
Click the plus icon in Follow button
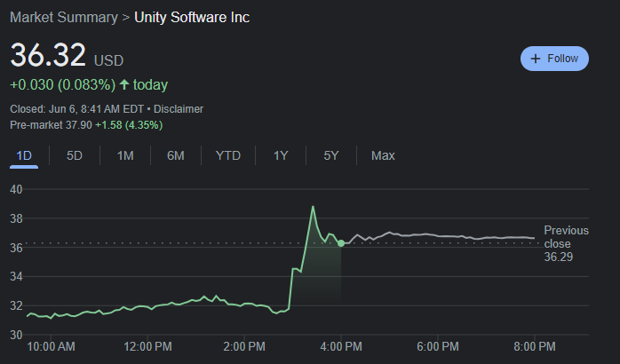[536, 59]
